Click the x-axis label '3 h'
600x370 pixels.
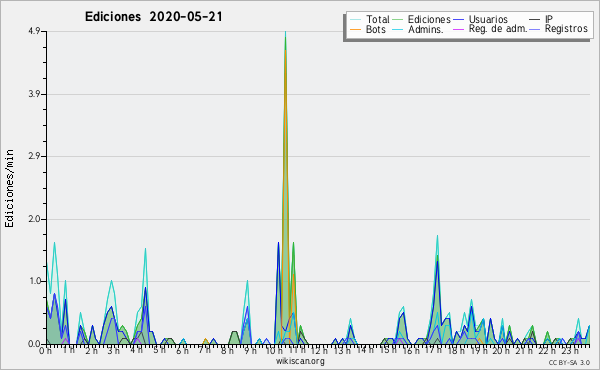click(x=113, y=350)
